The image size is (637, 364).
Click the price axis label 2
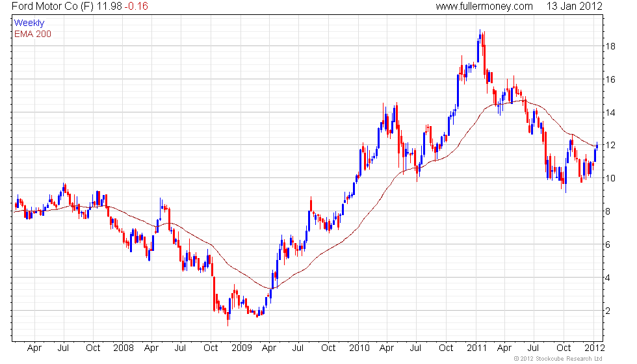(x=608, y=311)
